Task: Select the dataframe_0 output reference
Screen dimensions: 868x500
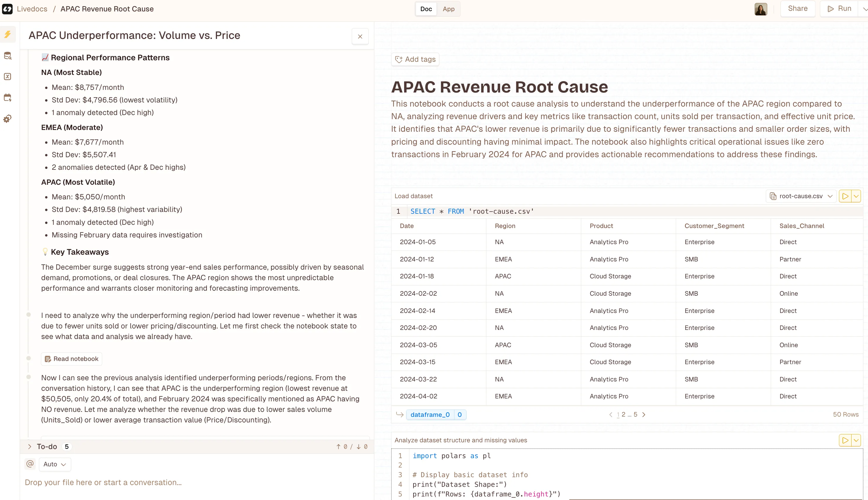Action: 430,415
